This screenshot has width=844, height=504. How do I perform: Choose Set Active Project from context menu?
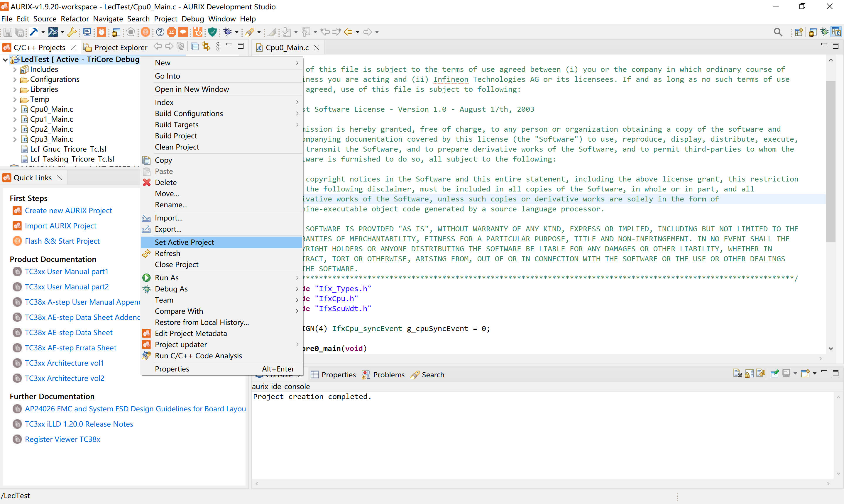point(221,242)
